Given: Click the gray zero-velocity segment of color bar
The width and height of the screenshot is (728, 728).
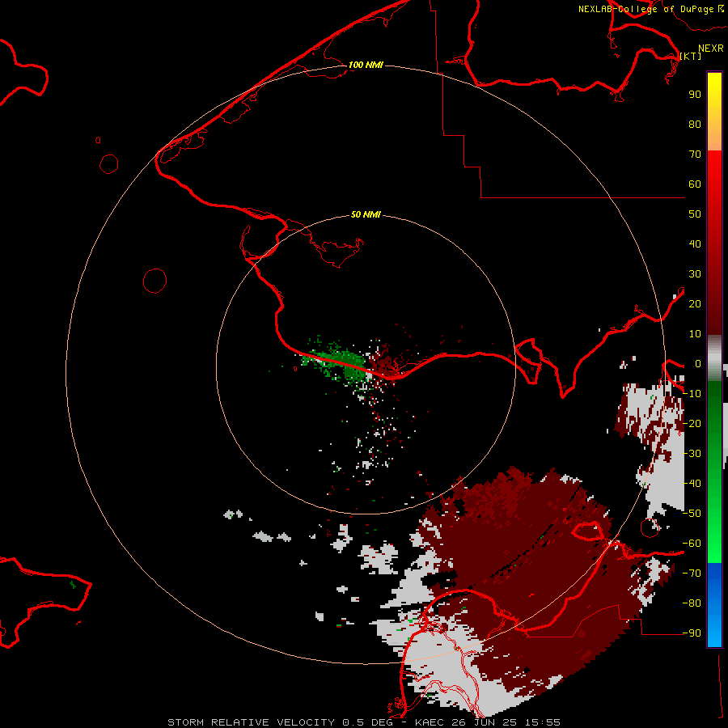Looking at the screenshot, I should coord(714,358).
